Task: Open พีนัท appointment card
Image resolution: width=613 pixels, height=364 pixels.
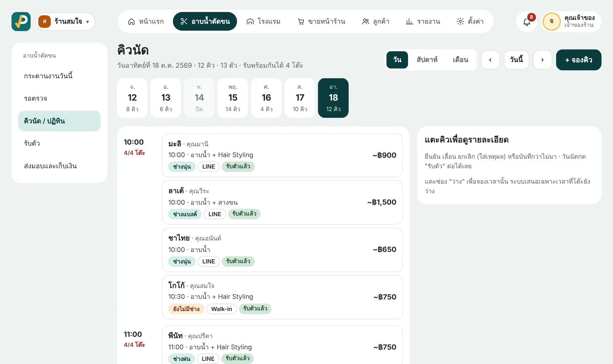Action: coord(282,345)
